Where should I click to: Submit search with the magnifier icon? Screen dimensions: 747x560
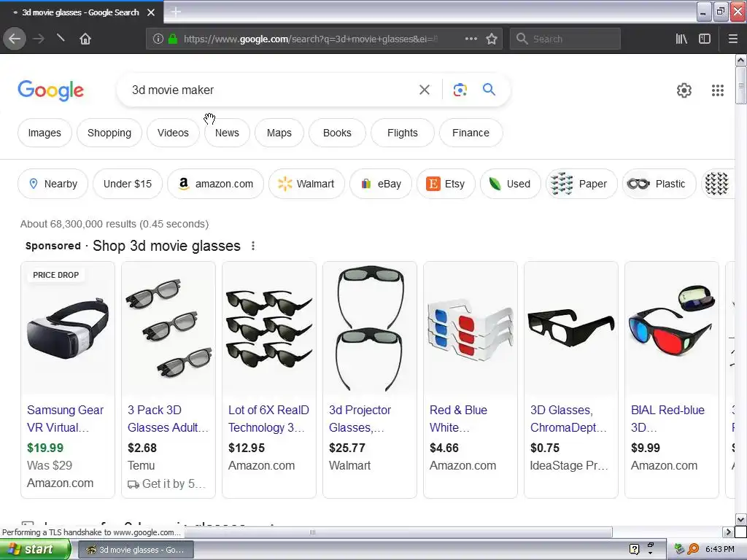click(489, 89)
